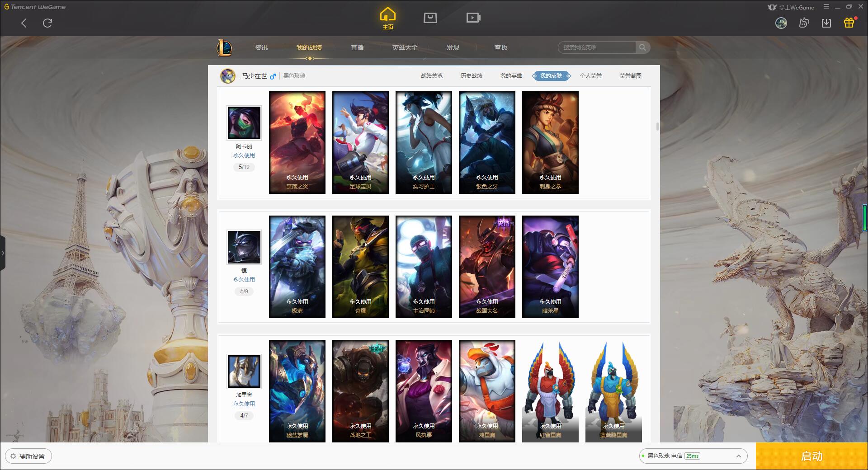The image size is (868, 470).
Task: Refresh the page with reload icon
Action: (x=47, y=23)
